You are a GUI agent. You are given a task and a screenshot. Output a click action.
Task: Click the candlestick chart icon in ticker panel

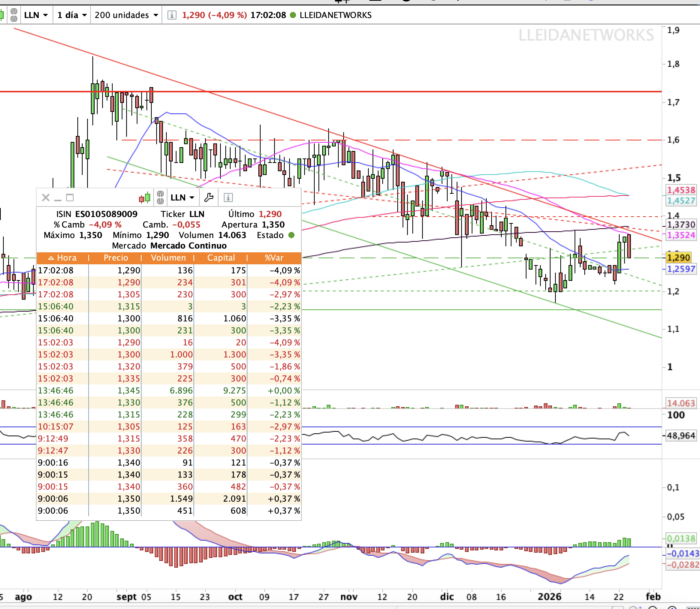pyautogui.click(x=145, y=197)
